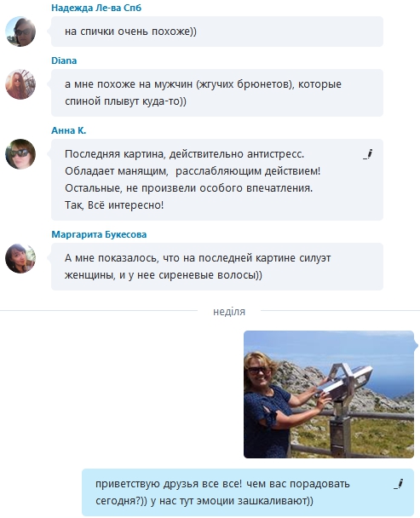The image size is (420, 518).
Task: Select the message 'на спички очень похоже))'
Action: 217,32
